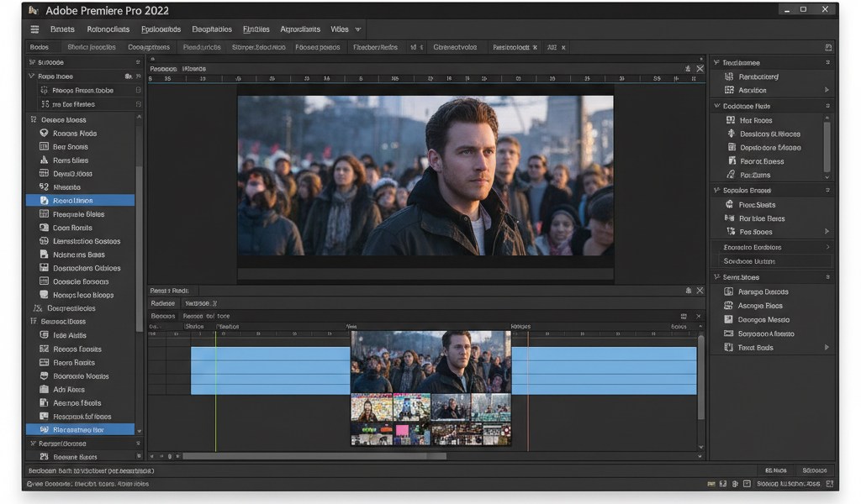This screenshot has height=504, width=861.
Task: Click the icon beside Coon Roruls
Action: (x=44, y=227)
